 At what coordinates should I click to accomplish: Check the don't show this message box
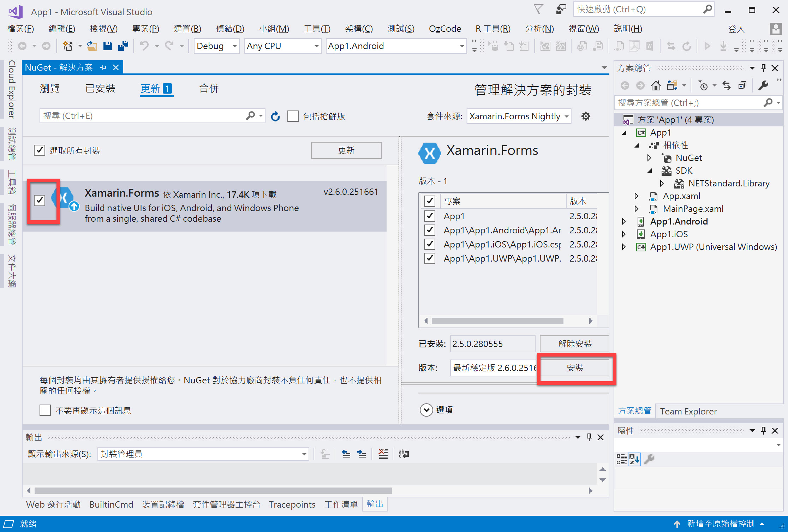45,410
